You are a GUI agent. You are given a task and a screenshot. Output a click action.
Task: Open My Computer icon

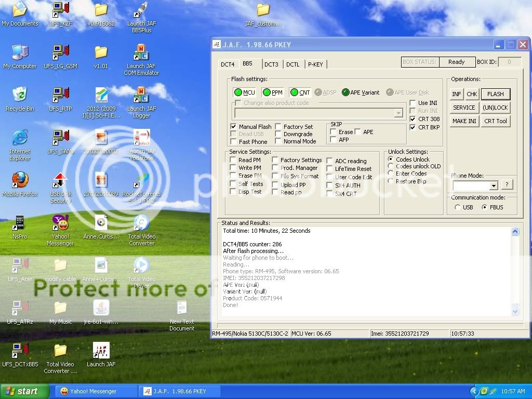pyautogui.click(x=20, y=56)
